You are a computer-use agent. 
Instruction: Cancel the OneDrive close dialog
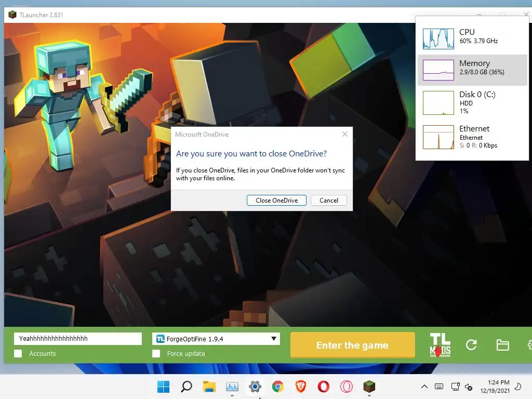click(x=329, y=200)
